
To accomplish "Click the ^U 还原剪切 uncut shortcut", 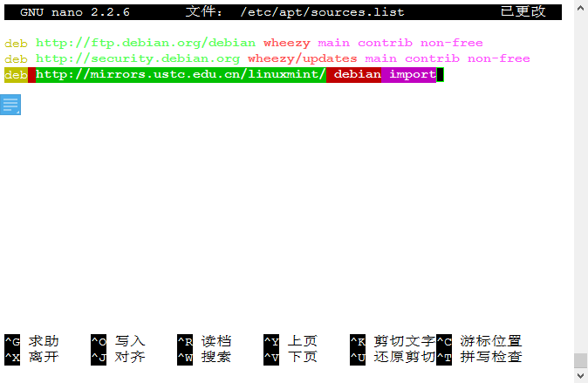I will pos(392,357).
